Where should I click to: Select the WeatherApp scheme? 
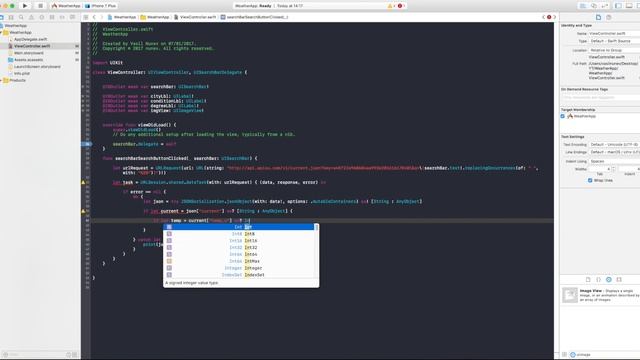click(66, 6)
